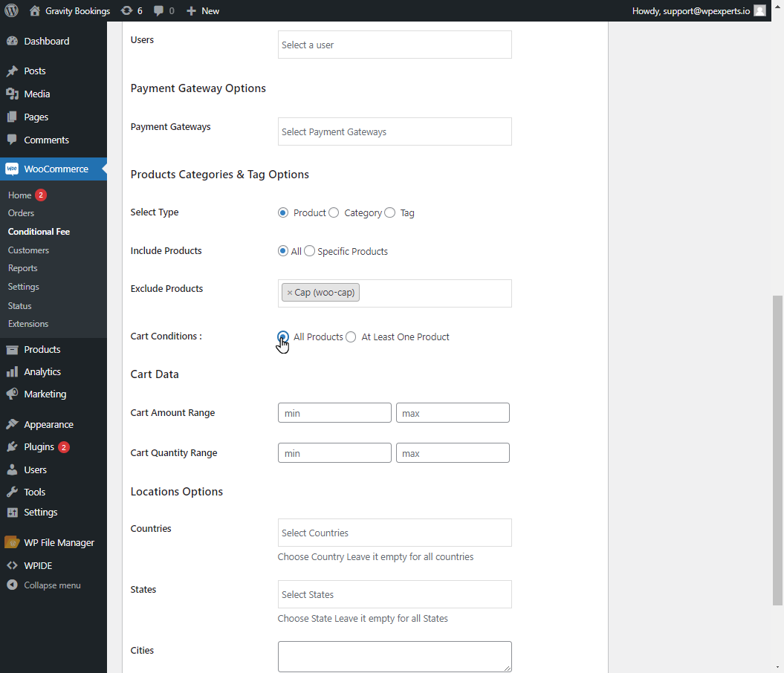784x673 pixels.
Task: Open the WordPress logo menu
Action: click(x=11, y=10)
